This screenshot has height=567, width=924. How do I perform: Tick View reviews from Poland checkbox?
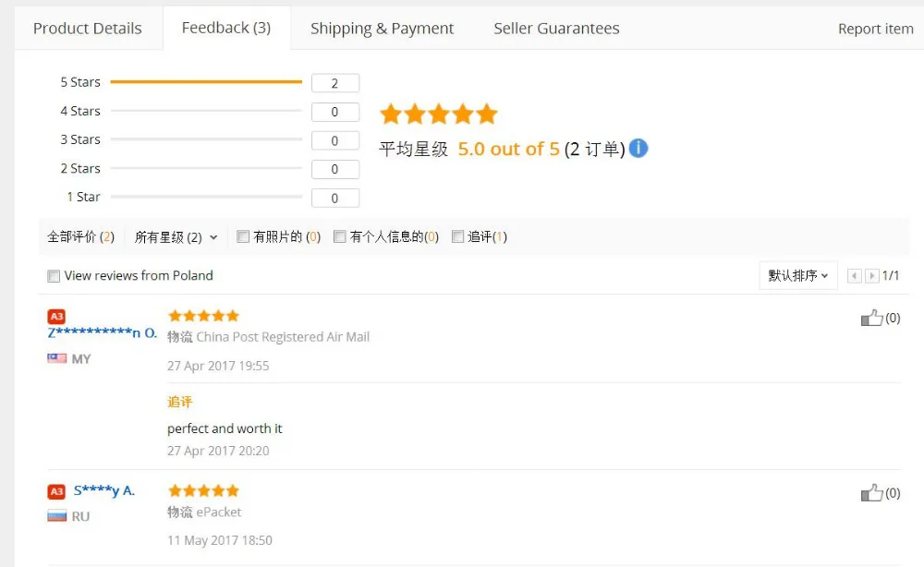54,276
